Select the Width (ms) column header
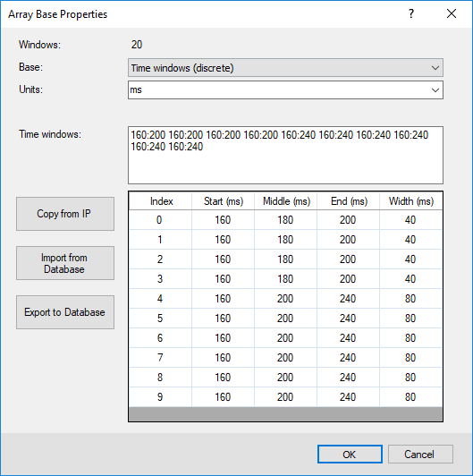Image resolution: width=473 pixels, height=476 pixels. click(x=410, y=201)
